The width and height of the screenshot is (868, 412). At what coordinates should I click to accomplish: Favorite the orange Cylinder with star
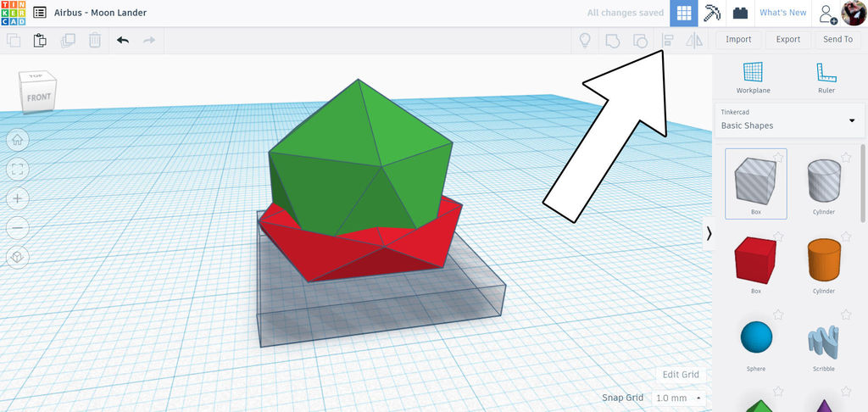click(846, 236)
